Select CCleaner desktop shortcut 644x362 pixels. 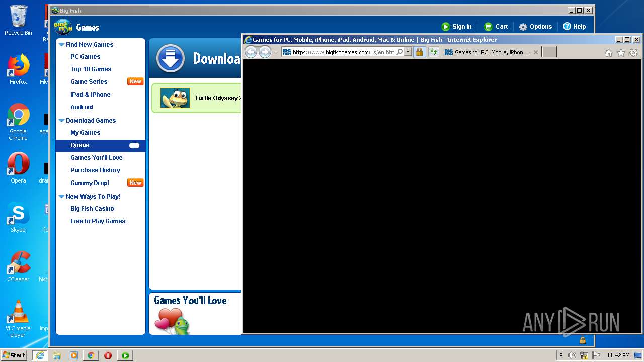[18, 266]
